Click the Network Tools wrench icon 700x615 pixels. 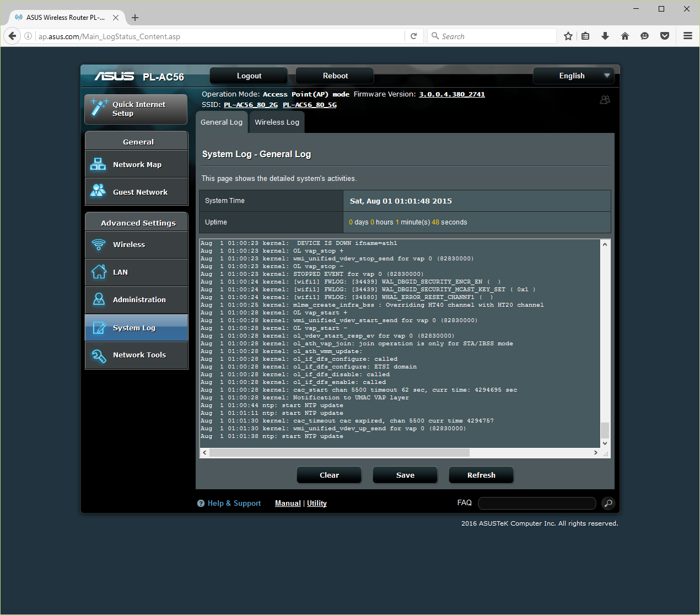pos(99,356)
